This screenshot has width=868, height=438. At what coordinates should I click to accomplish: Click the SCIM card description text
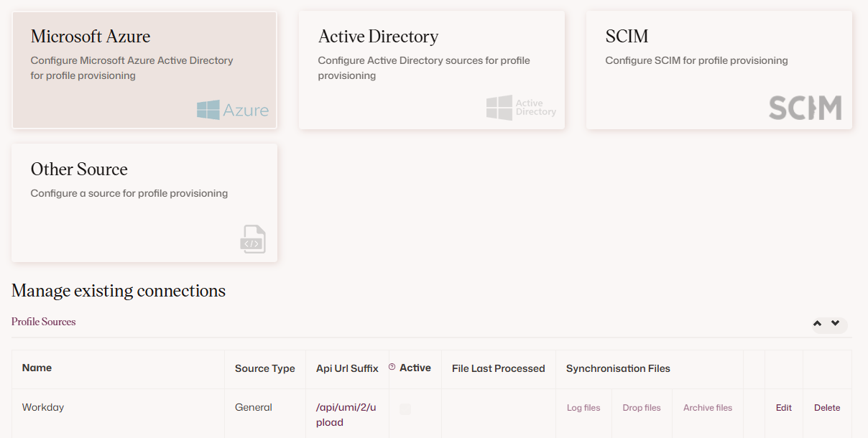pos(697,60)
